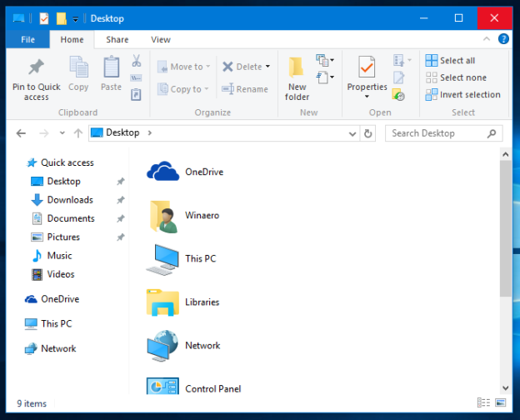Expand Desktop breadcrumb chevron in address bar
Viewport: 520px width, 420px height.
point(150,133)
